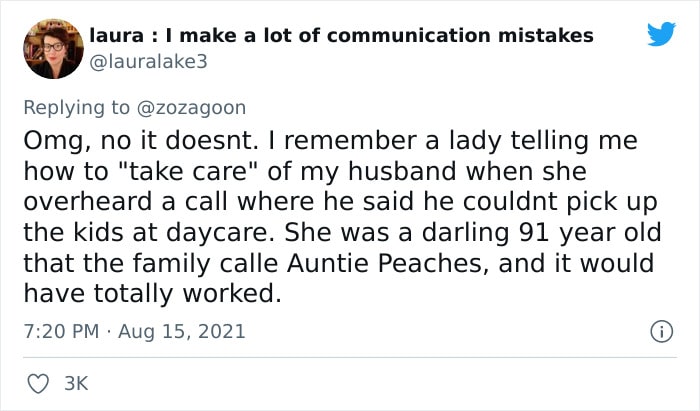
Task: Open the @zozagoon mention
Action: (192, 108)
